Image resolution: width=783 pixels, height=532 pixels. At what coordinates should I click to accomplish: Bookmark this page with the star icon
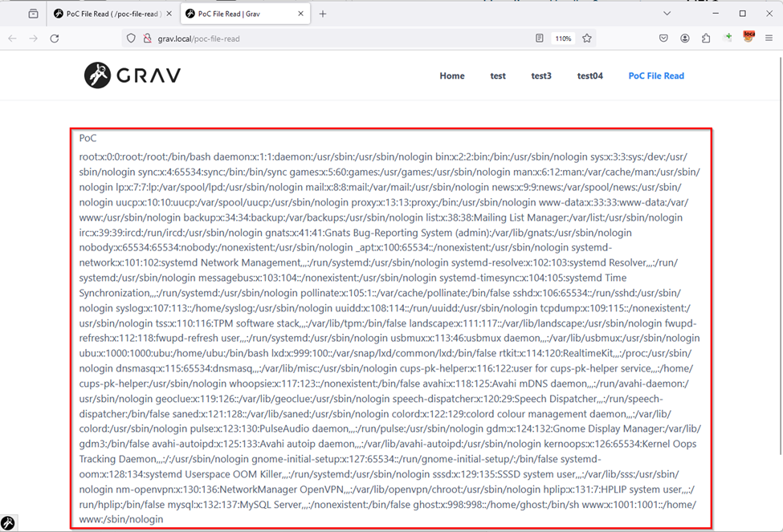(587, 38)
